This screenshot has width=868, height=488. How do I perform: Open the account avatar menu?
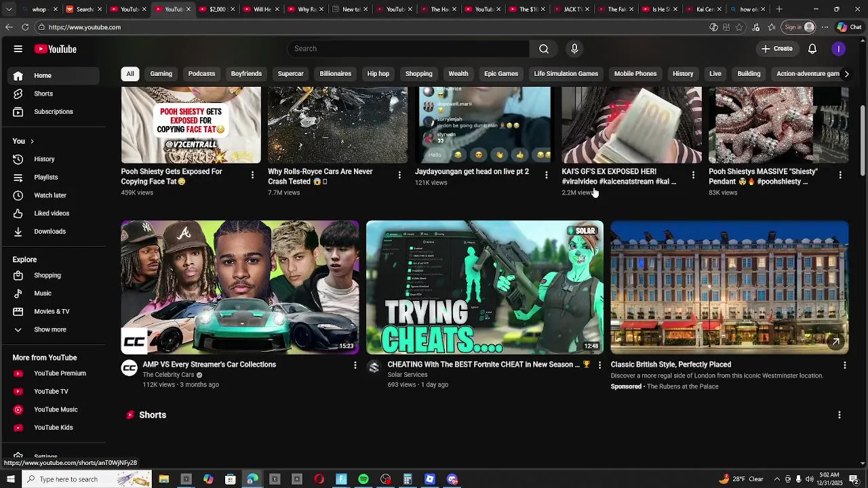point(839,49)
